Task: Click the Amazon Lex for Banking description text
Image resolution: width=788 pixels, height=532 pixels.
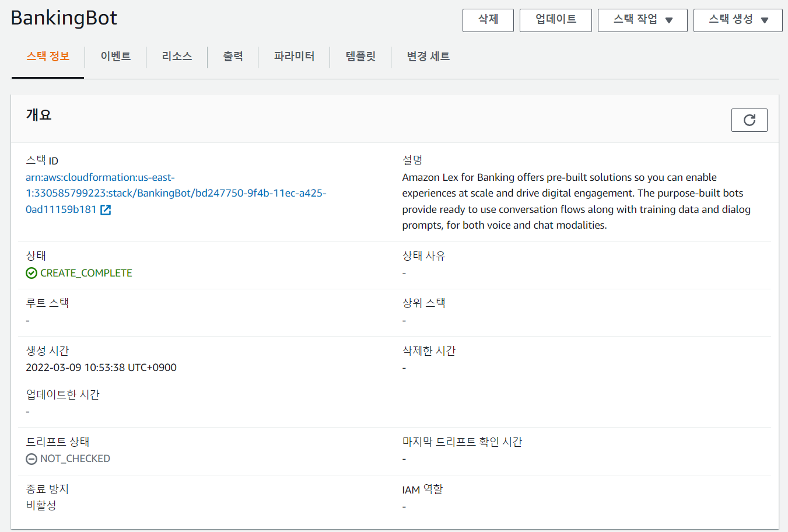Action: coord(576,201)
